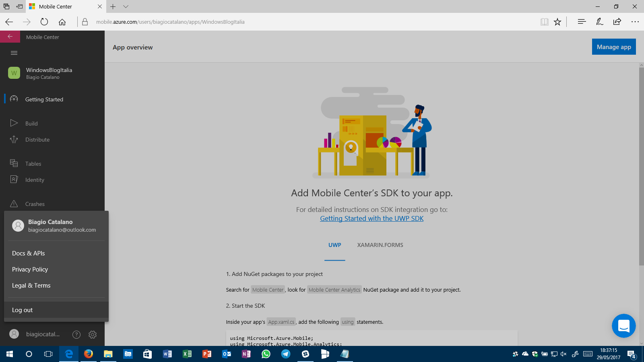Click the page vertical scrollbar
644x362 pixels.
click(641, 167)
